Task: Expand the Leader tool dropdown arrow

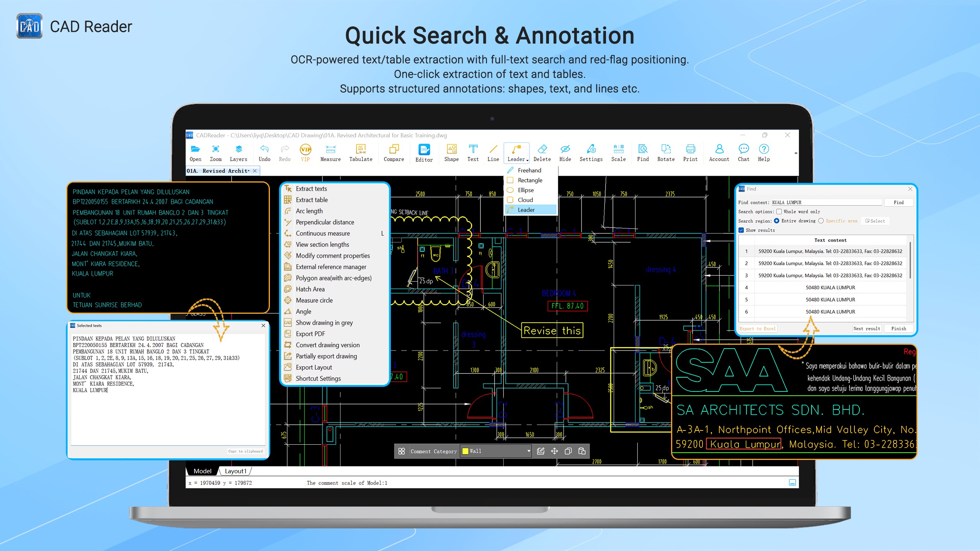Action: point(528,160)
